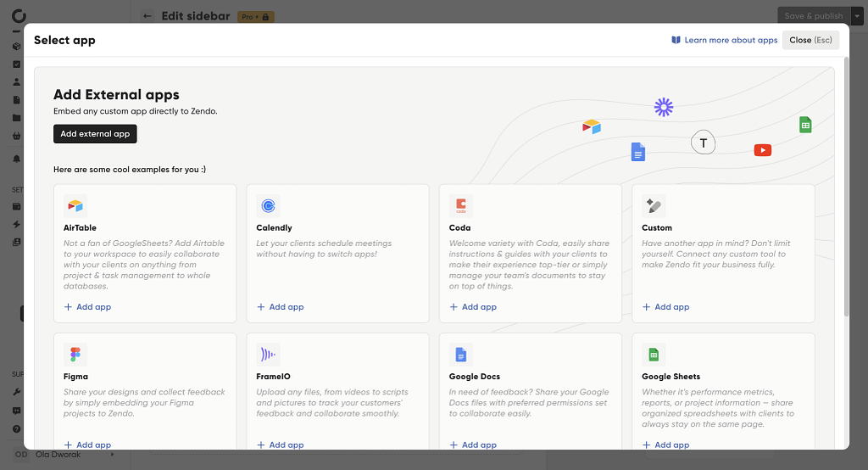Image resolution: width=868 pixels, height=470 pixels.
Task: Click Add app under FrameIO
Action: pos(280,445)
